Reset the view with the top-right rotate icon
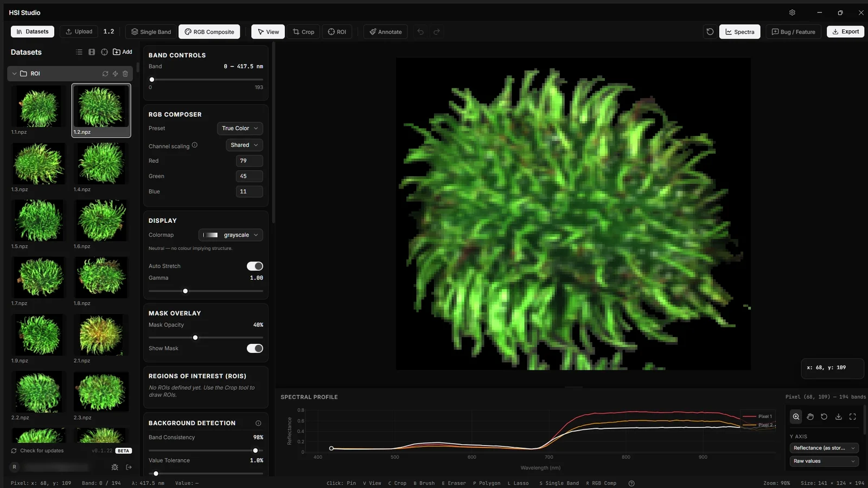The height and width of the screenshot is (488, 868). tap(710, 32)
